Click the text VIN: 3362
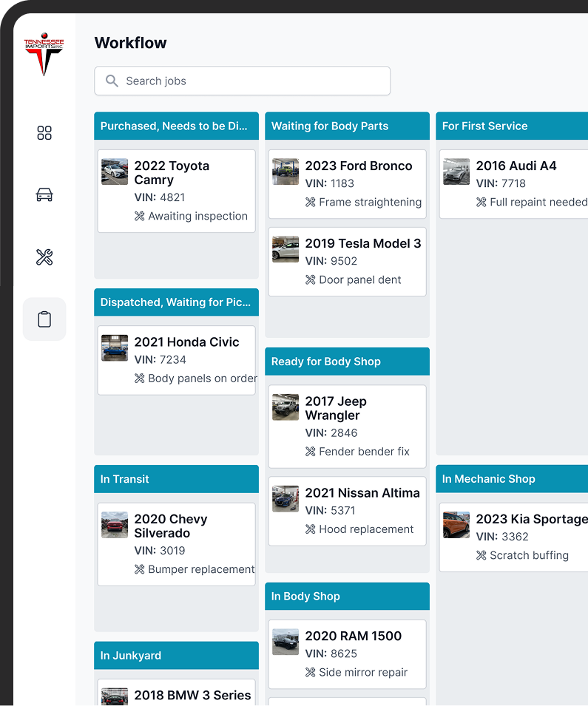This screenshot has height=706, width=588. coord(502,537)
